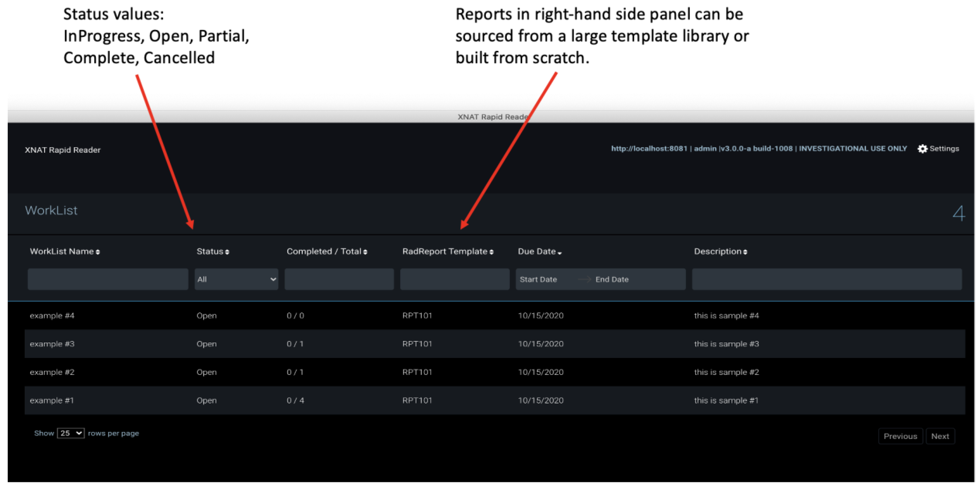This screenshot has width=980, height=488.
Task: Click the Description filter field
Action: click(x=827, y=279)
